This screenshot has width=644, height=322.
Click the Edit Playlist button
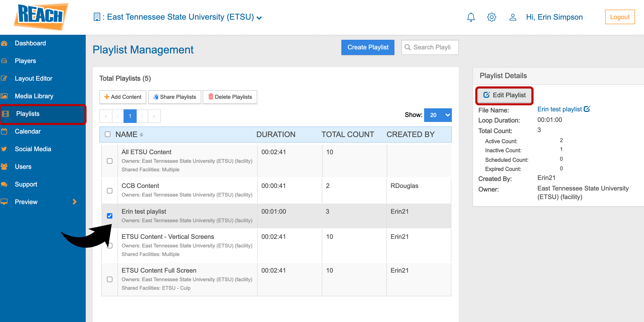pyautogui.click(x=504, y=95)
